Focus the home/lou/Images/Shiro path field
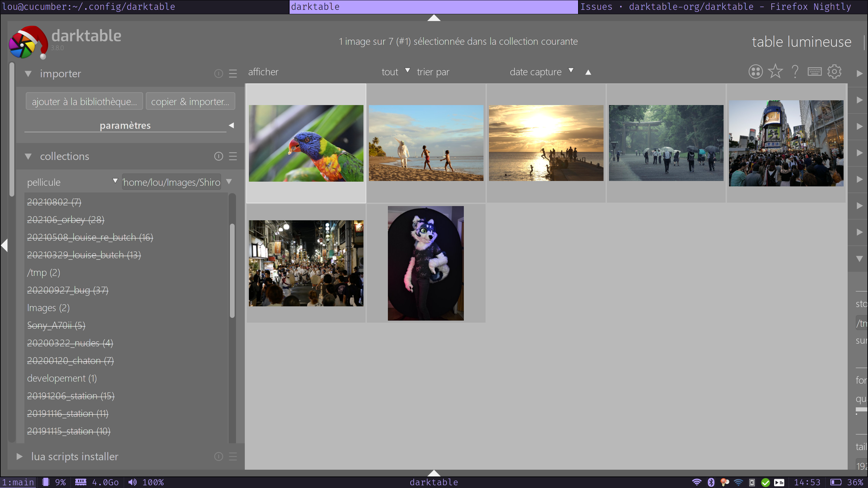868x488 pixels. (x=172, y=182)
